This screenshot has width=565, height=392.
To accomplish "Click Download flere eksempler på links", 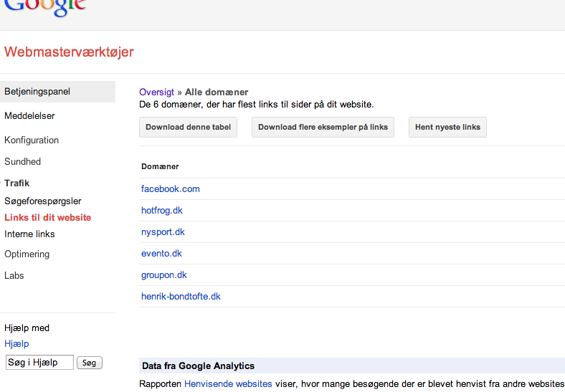I will 323,127.
